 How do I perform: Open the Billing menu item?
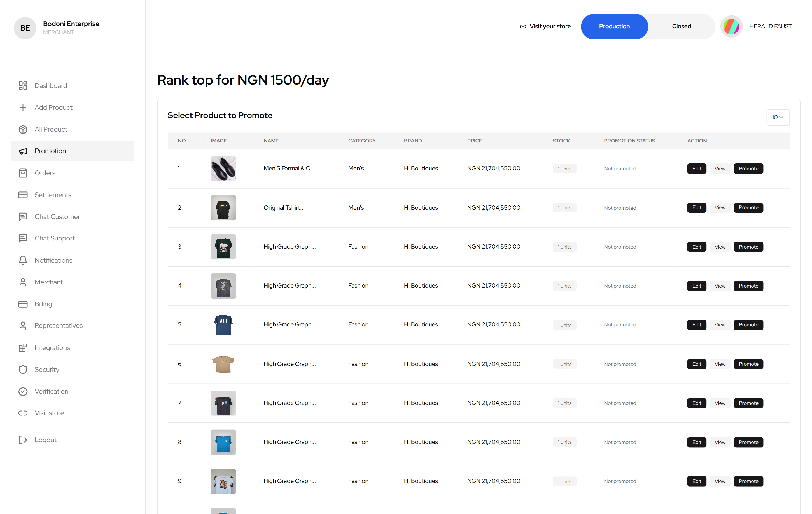point(43,304)
